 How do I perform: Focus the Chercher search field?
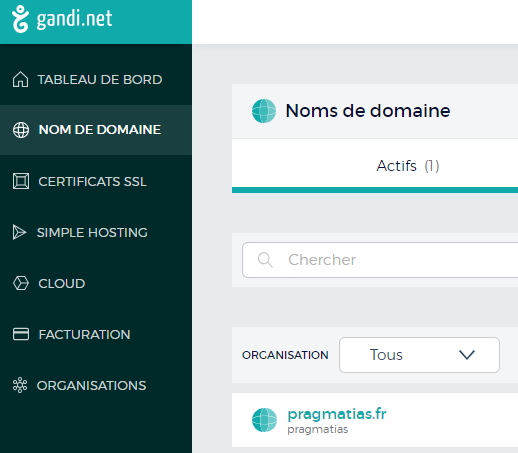click(380, 260)
